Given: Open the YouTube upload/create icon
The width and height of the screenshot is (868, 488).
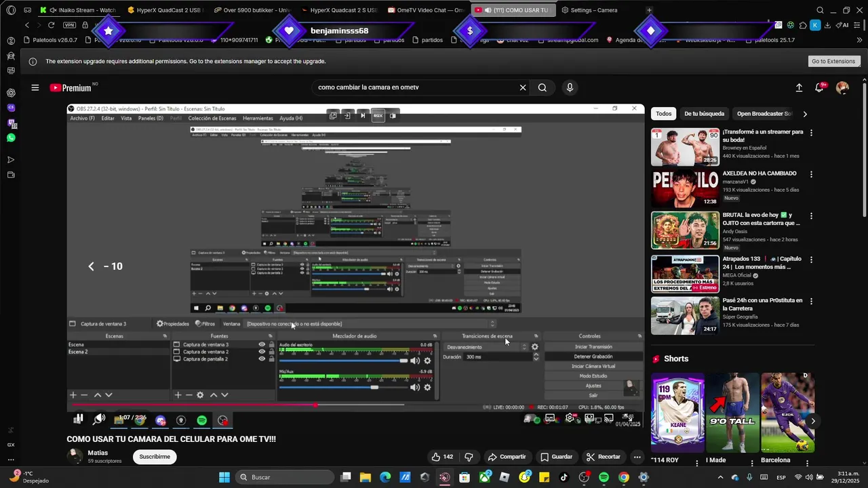Looking at the screenshot, I should 799,87.
